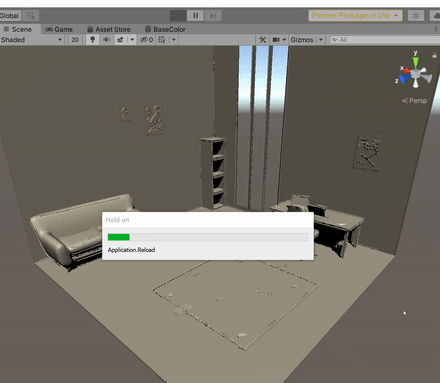
Task: Open the scene effects dropdown arrow
Action: coord(132,40)
